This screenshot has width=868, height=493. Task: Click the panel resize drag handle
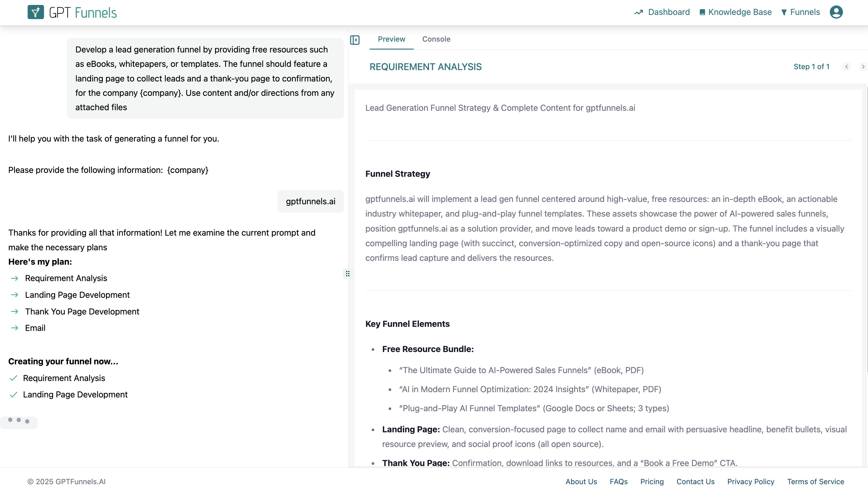(x=348, y=273)
